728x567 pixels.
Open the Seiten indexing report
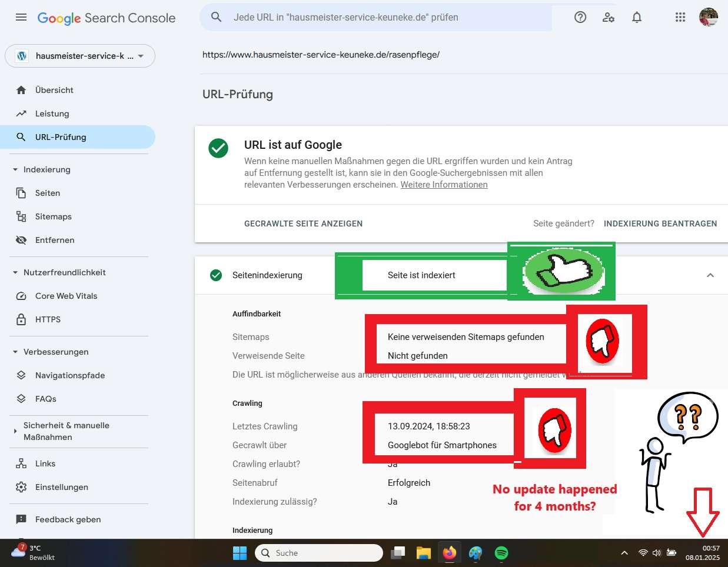[x=78, y=193]
